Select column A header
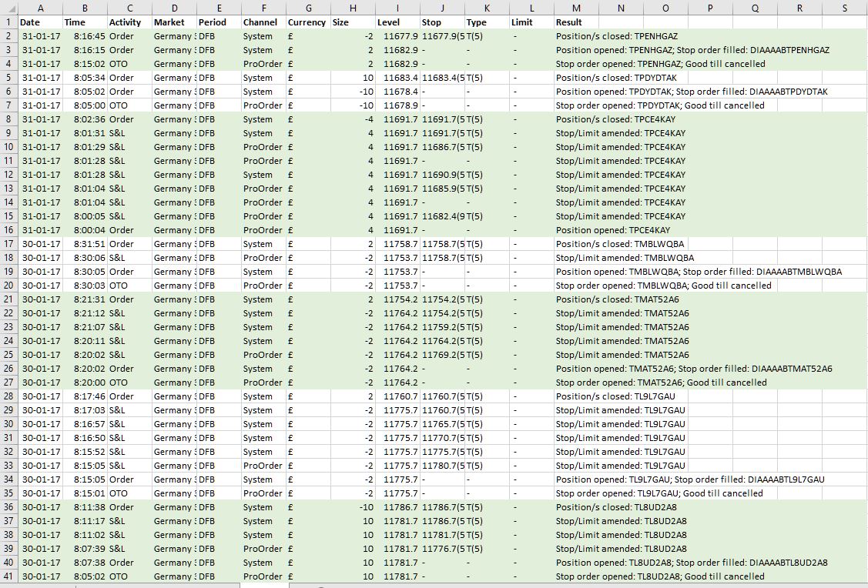 click(x=40, y=8)
